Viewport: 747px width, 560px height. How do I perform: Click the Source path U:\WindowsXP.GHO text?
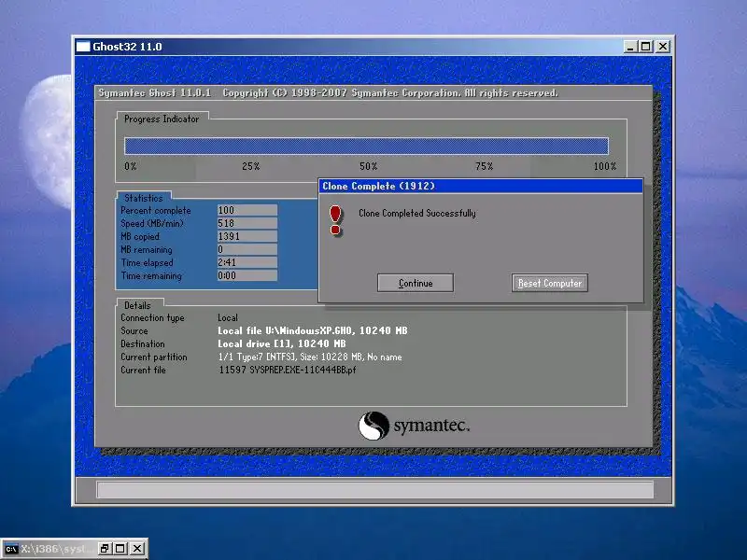click(x=313, y=330)
